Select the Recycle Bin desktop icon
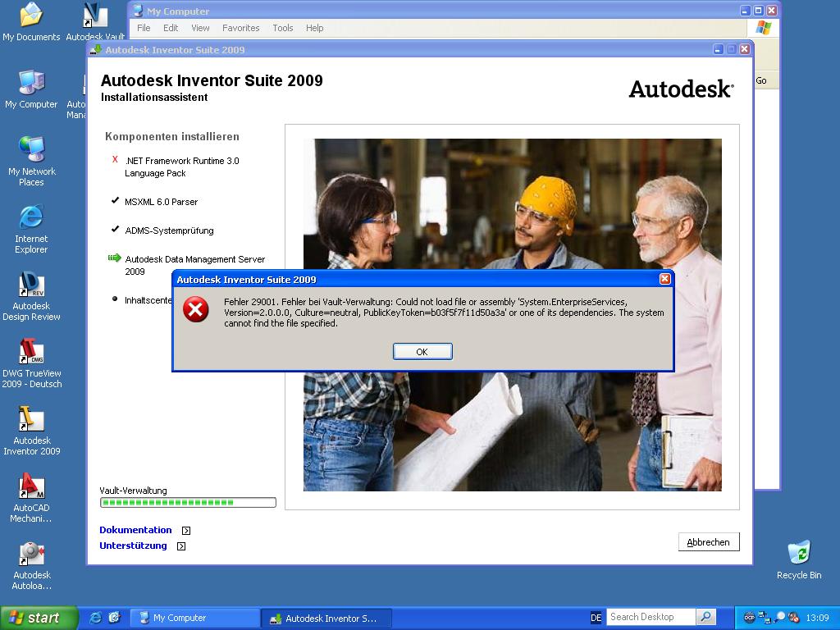 click(x=799, y=559)
